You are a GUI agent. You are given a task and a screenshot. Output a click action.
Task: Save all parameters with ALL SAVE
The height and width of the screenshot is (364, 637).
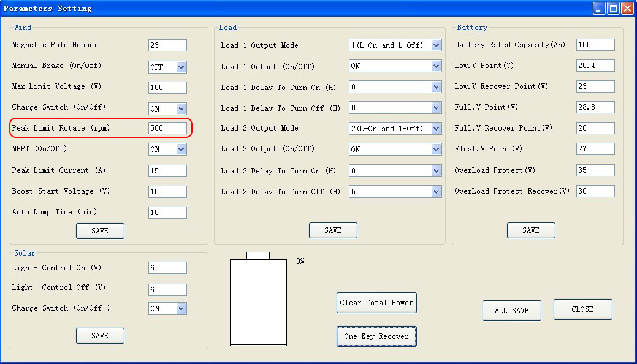click(512, 311)
